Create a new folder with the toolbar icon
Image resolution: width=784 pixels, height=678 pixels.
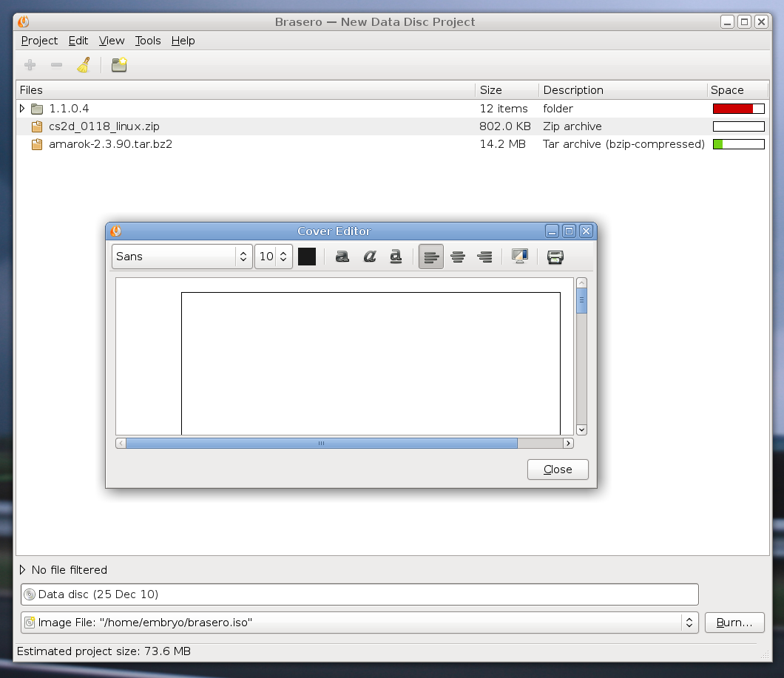pos(119,65)
